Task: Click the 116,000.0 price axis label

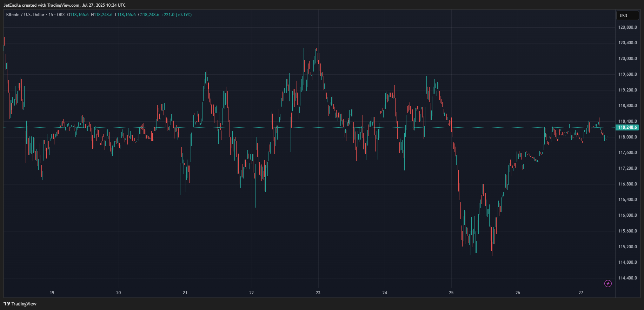Action: point(628,215)
